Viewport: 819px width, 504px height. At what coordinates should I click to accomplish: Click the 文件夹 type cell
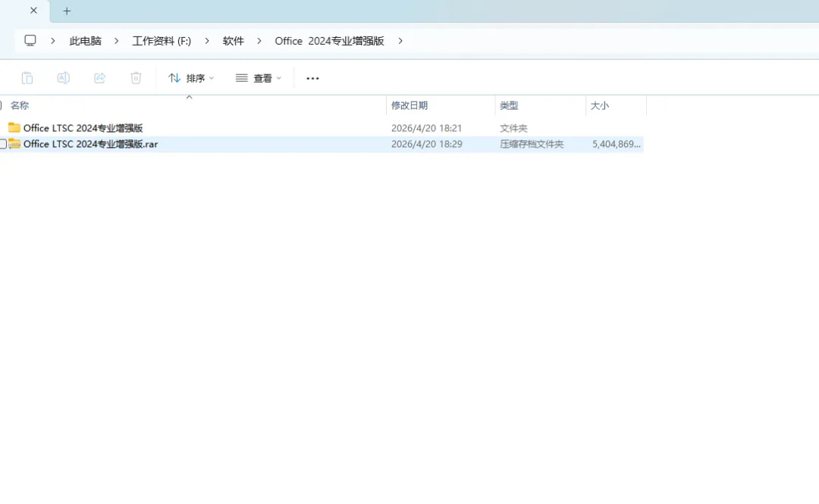(513, 128)
